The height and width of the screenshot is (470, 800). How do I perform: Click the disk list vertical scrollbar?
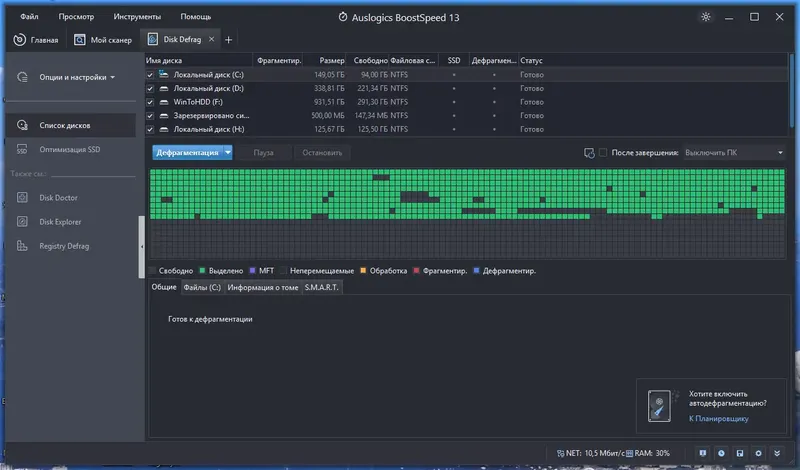point(791,92)
